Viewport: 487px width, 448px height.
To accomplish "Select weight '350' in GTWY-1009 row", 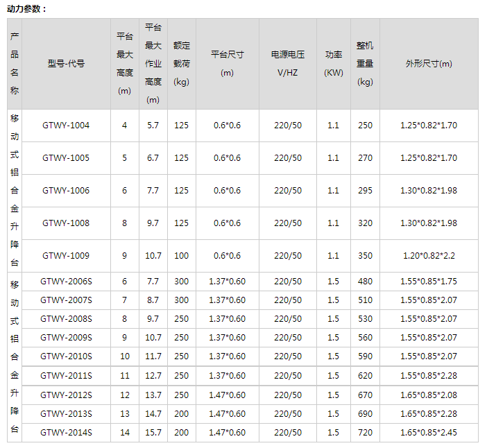I will [365, 256].
